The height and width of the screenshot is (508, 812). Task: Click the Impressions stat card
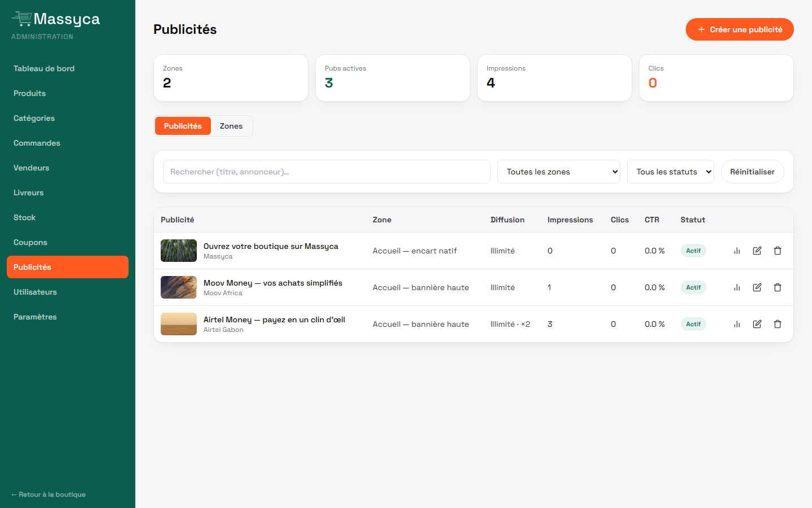click(554, 78)
